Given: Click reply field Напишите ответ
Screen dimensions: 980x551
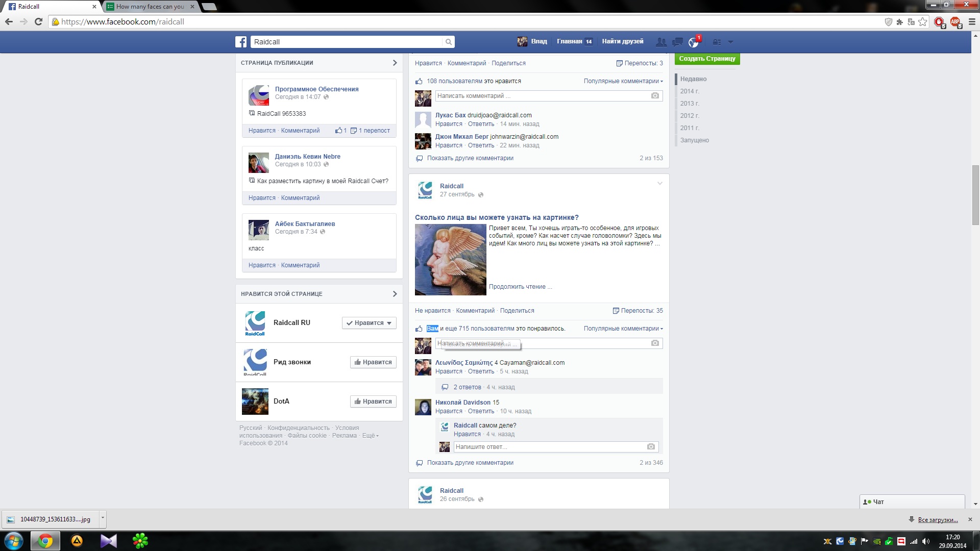Looking at the screenshot, I should pyautogui.click(x=556, y=447).
